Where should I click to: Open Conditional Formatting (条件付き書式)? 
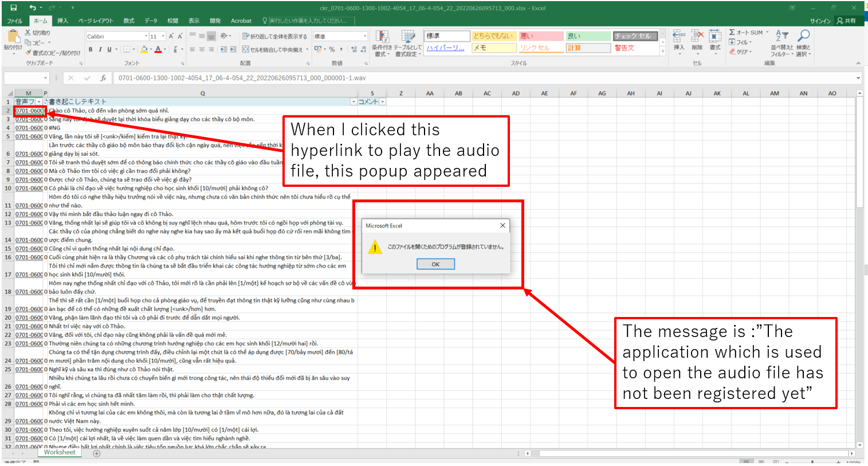(382, 43)
